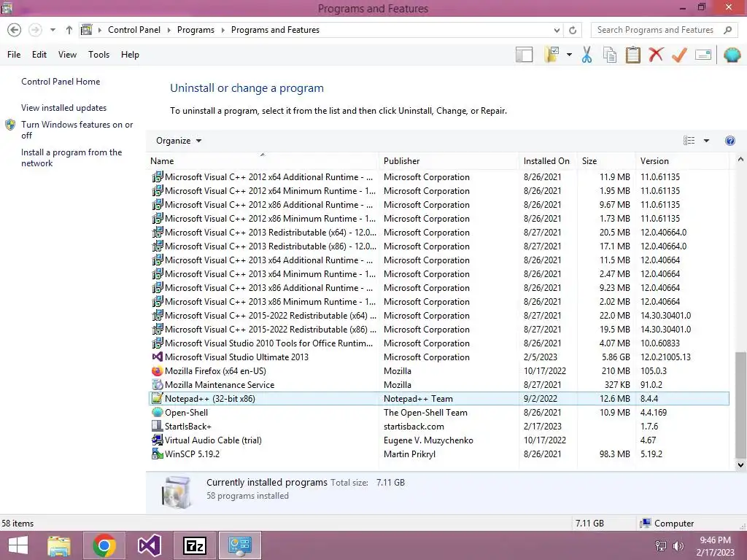Select Mozilla Maintenance Service entry
This screenshot has width=747, height=560.
pyautogui.click(x=438, y=385)
